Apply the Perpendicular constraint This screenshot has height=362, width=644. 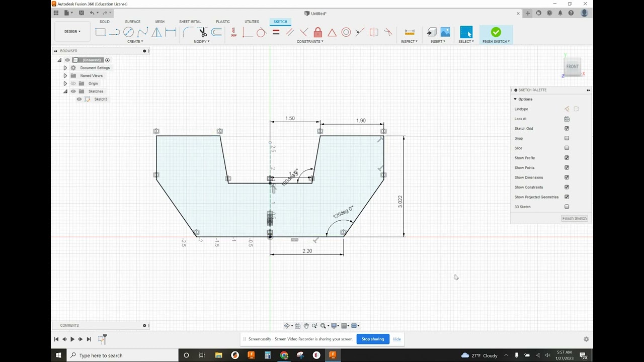point(304,32)
